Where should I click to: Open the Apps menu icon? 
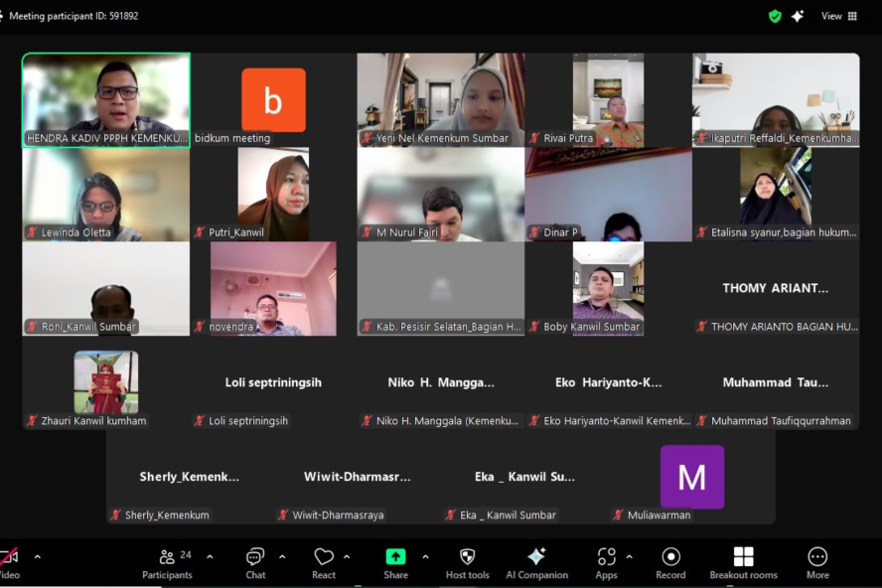point(606,562)
